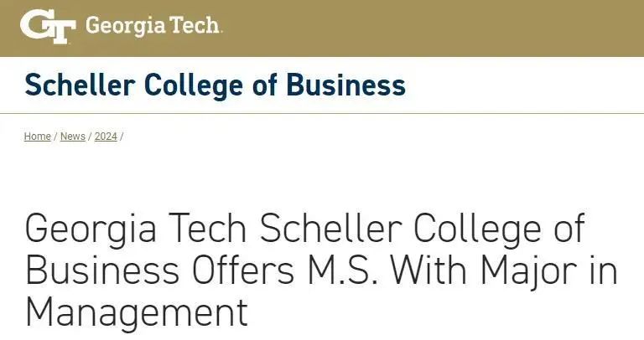Click the article headline about M.S. Management
Image resolution: width=644 pixels, height=340 pixels.
coord(319,270)
